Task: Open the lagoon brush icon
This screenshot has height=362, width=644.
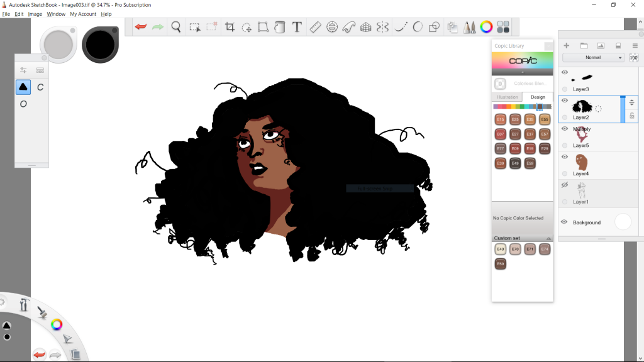Action: pyautogui.click(x=42, y=312)
